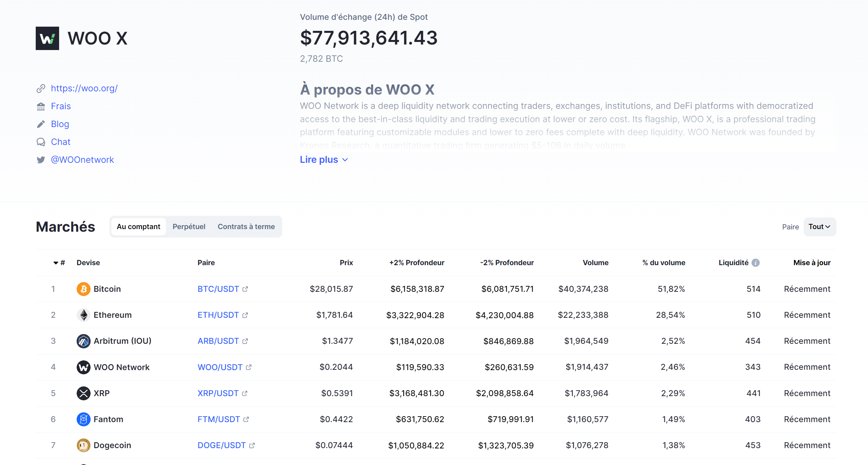
Task: Click Bitcoin's price $28,015.87
Action: tap(331, 289)
